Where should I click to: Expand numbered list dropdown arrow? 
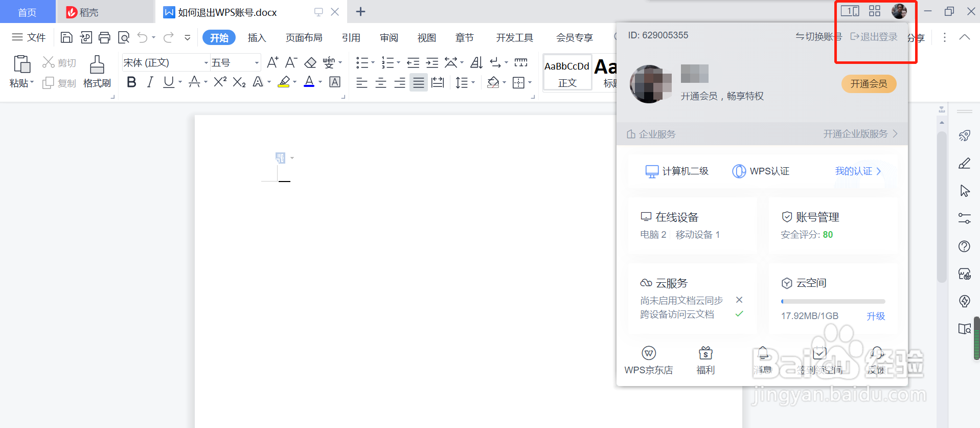pyautogui.click(x=399, y=63)
